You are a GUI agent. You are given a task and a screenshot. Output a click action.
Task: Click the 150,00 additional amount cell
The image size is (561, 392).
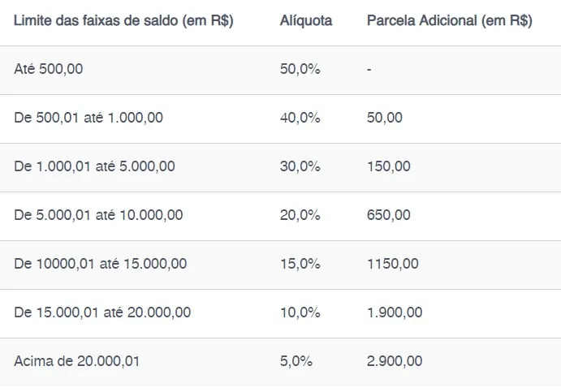(x=388, y=166)
